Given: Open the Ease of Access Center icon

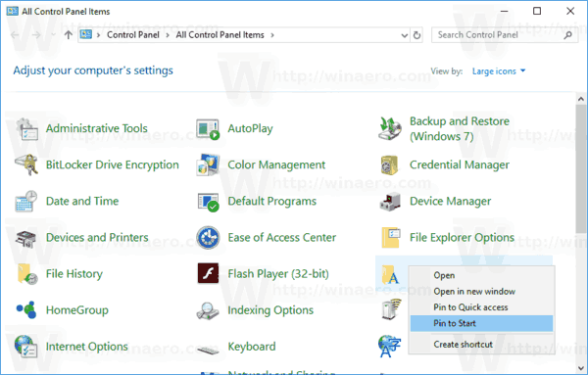Looking at the screenshot, I should click(208, 238).
